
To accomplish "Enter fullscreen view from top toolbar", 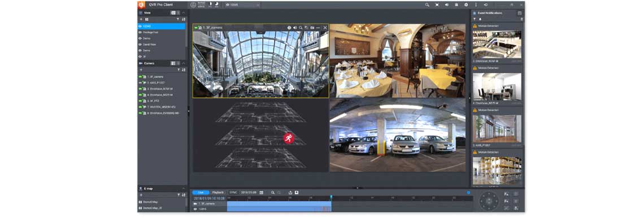I will click(x=437, y=5).
